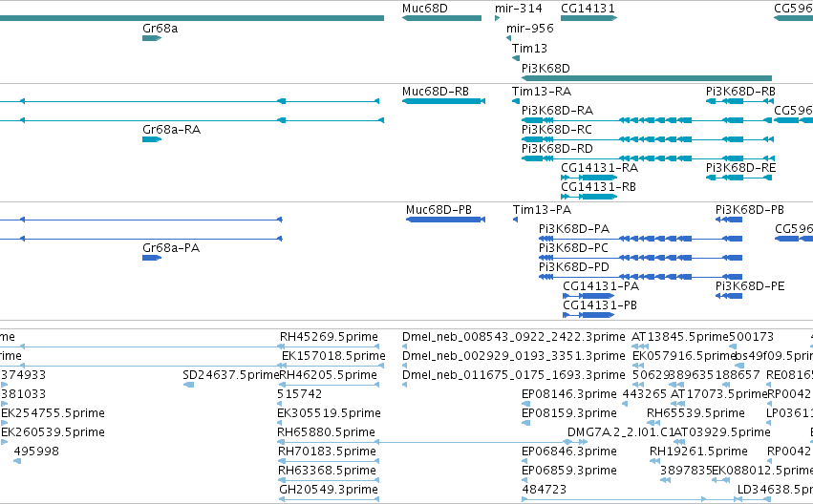Click the Pi3K68D-RB transcript label
The height and width of the screenshot is (504, 813).
pos(740,92)
